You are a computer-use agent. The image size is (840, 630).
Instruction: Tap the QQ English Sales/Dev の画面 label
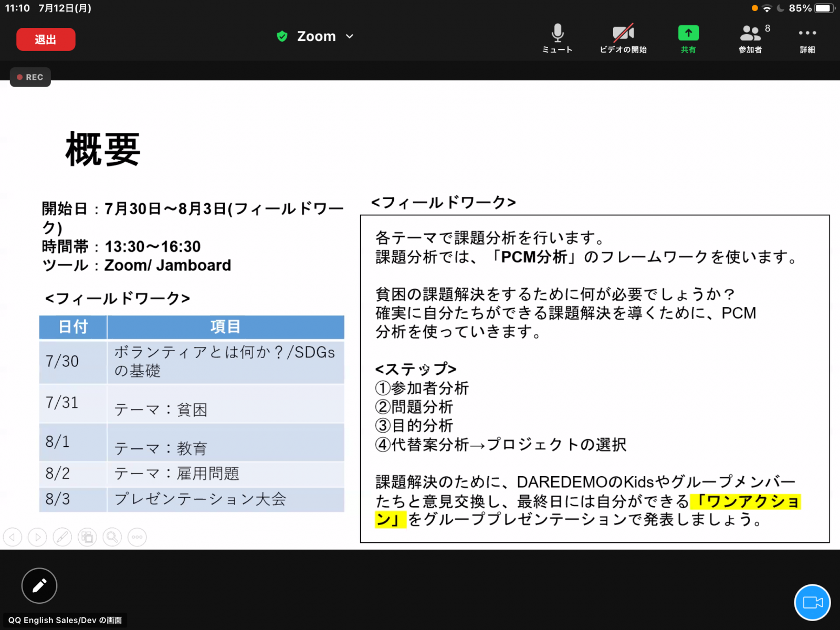click(x=65, y=620)
